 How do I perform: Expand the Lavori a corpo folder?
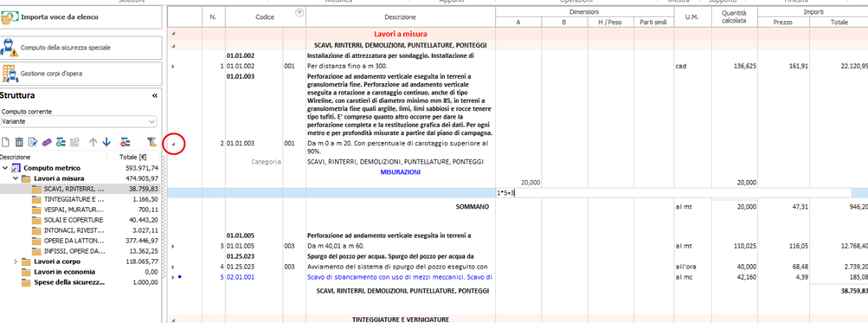[15, 262]
